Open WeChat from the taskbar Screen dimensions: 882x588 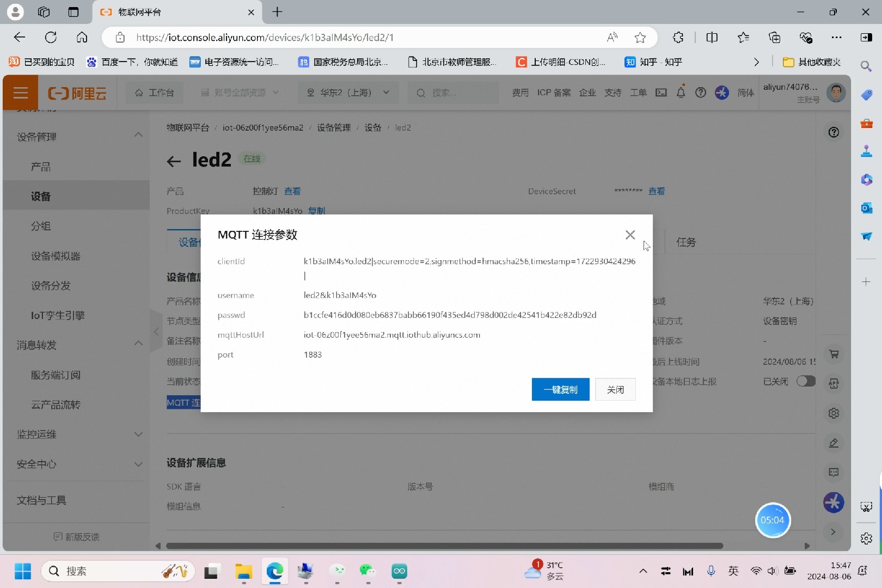coord(367,571)
